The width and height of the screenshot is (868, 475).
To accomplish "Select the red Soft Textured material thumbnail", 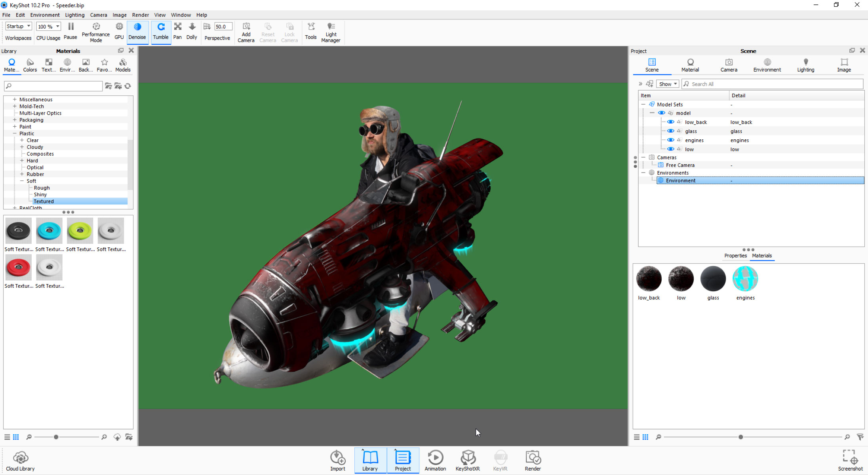I will [18, 268].
